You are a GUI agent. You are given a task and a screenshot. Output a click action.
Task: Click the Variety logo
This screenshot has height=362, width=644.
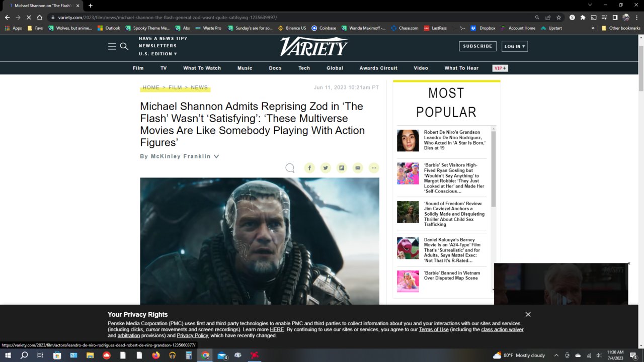coord(314,46)
